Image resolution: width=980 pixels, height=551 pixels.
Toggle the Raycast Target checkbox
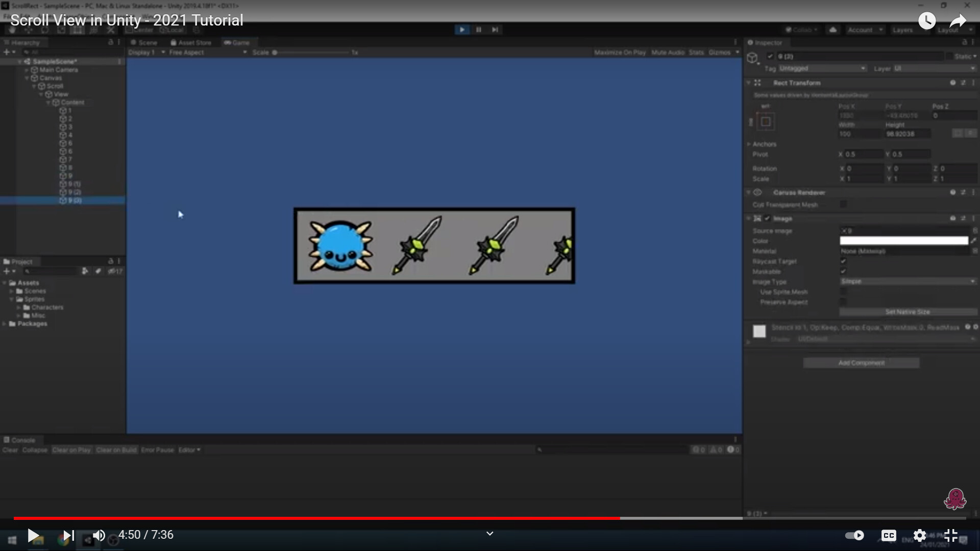coord(843,261)
